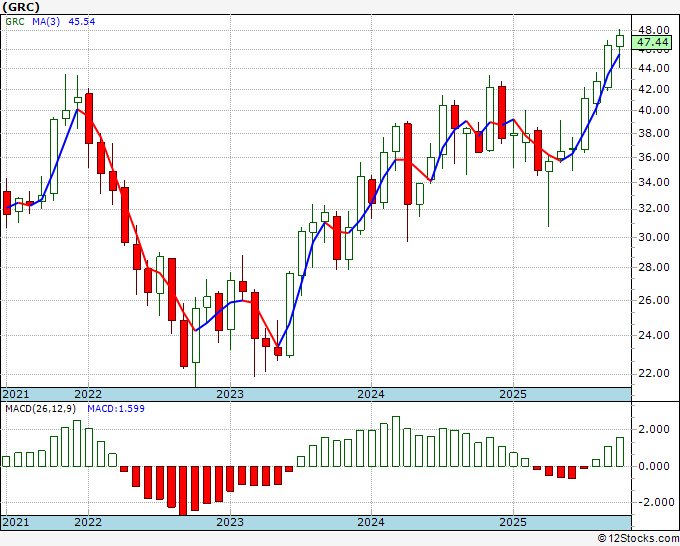This screenshot has width=680, height=546.
Task: Click 2021 on the price chart timeline
Action: click(16, 394)
